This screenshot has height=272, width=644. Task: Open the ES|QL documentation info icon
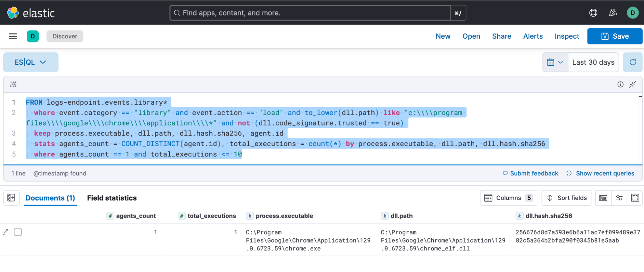pyautogui.click(x=620, y=84)
